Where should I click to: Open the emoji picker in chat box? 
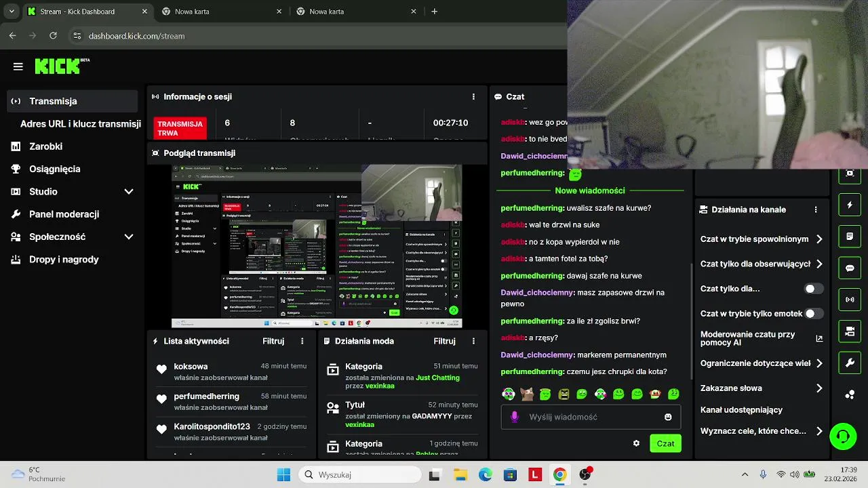pyautogui.click(x=668, y=417)
